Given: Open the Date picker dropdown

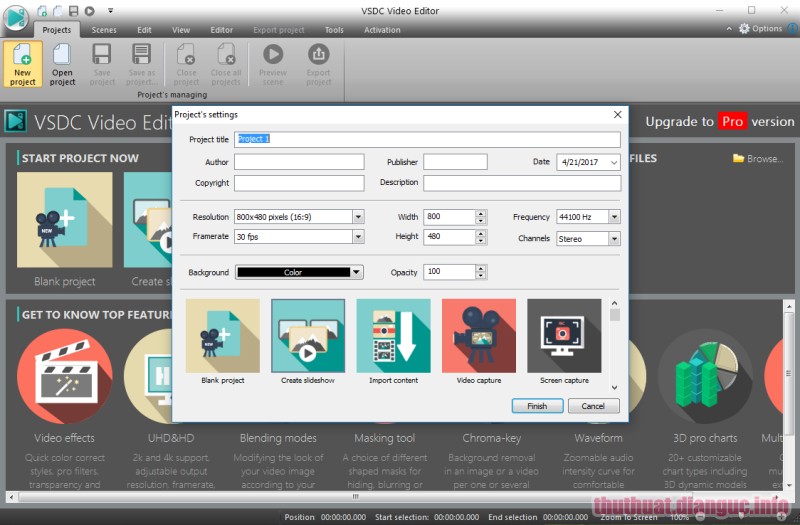Looking at the screenshot, I should tap(614, 163).
